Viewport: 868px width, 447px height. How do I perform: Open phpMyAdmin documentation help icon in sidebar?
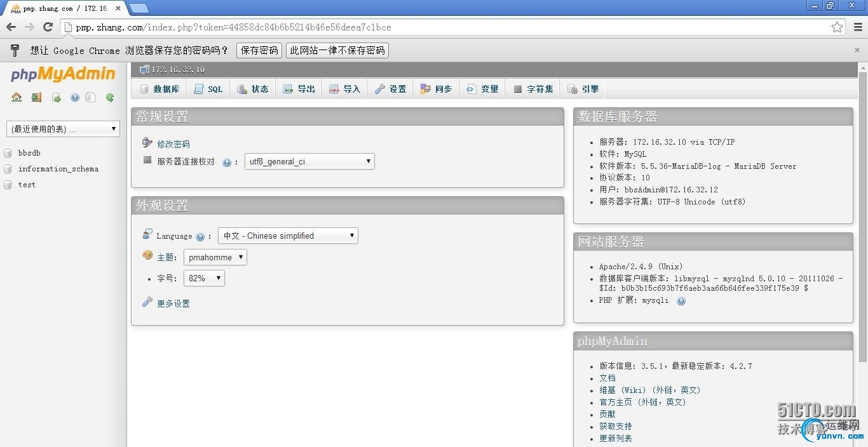coord(75,97)
